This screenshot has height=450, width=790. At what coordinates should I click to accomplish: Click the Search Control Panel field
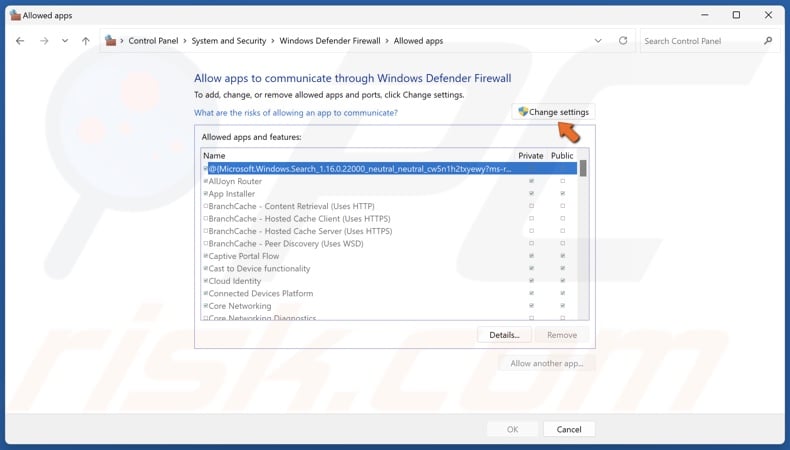(700, 41)
